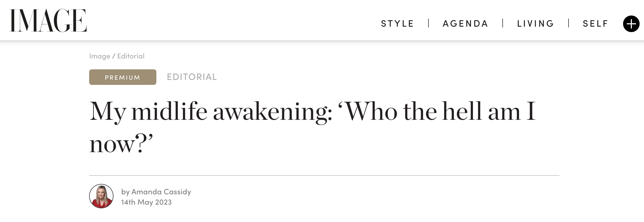This screenshot has height=222, width=644.
Task: Open the grey EDITORIAL category label
Action: [192, 77]
